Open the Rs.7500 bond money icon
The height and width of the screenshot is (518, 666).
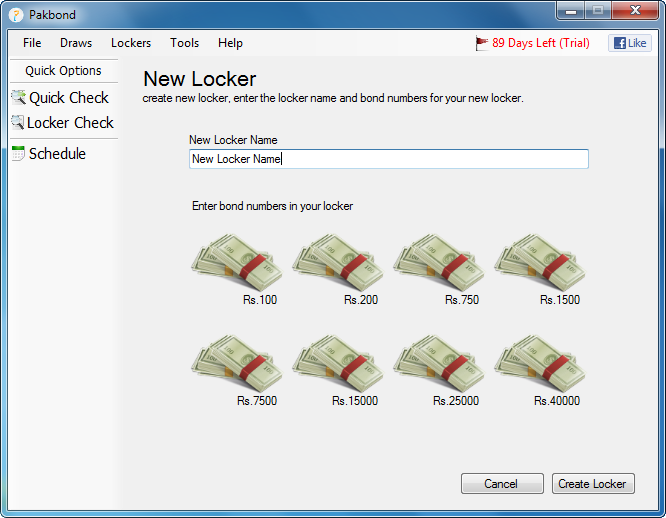(x=237, y=364)
